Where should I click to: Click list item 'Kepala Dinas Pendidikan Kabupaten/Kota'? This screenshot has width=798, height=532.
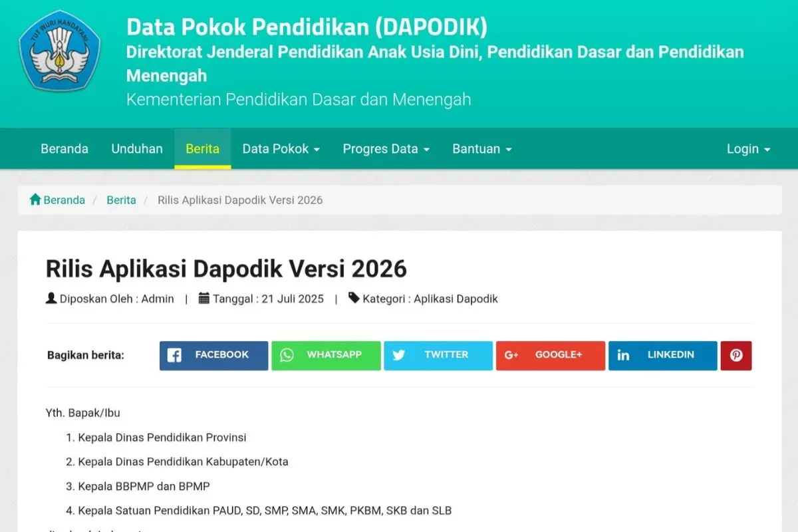[184, 462]
